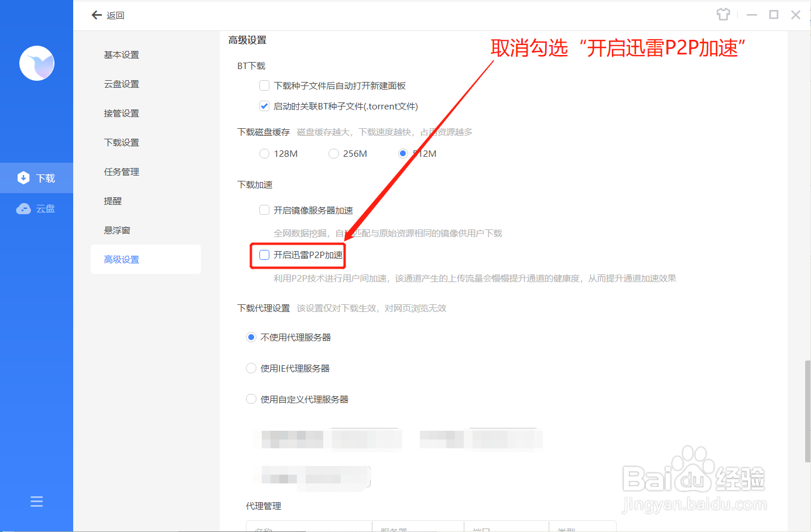
Task: Click the BT下载 section label
Action: pos(251,66)
